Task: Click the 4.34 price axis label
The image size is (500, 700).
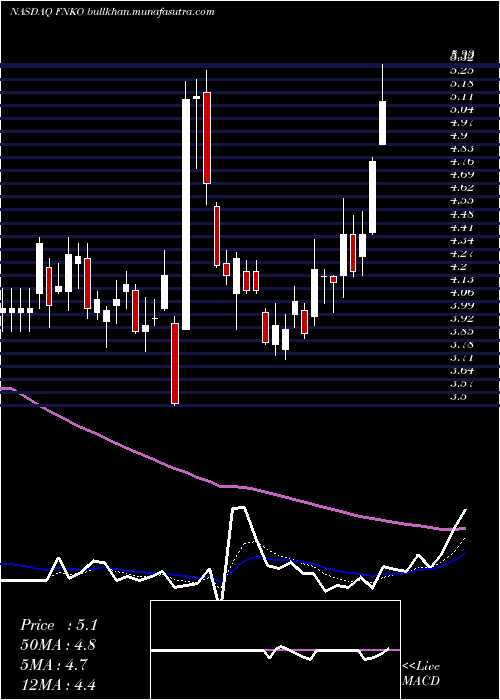Action: click(462, 241)
